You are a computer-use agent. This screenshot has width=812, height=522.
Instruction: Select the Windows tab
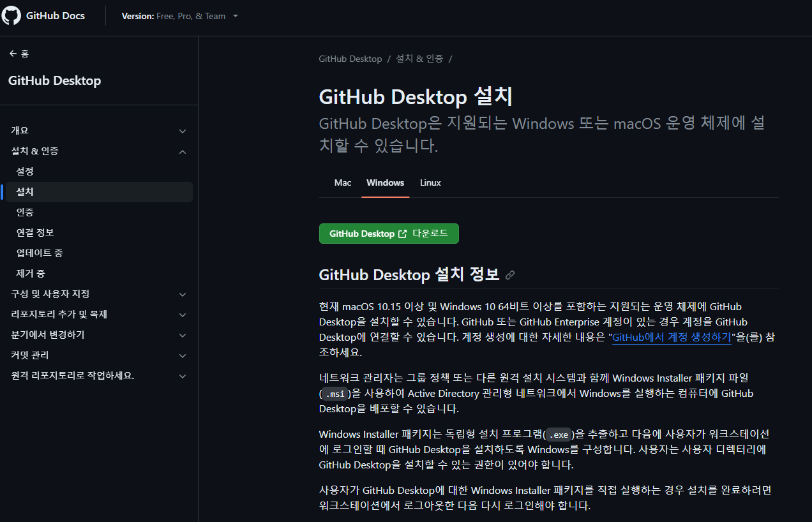pos(386,183)
